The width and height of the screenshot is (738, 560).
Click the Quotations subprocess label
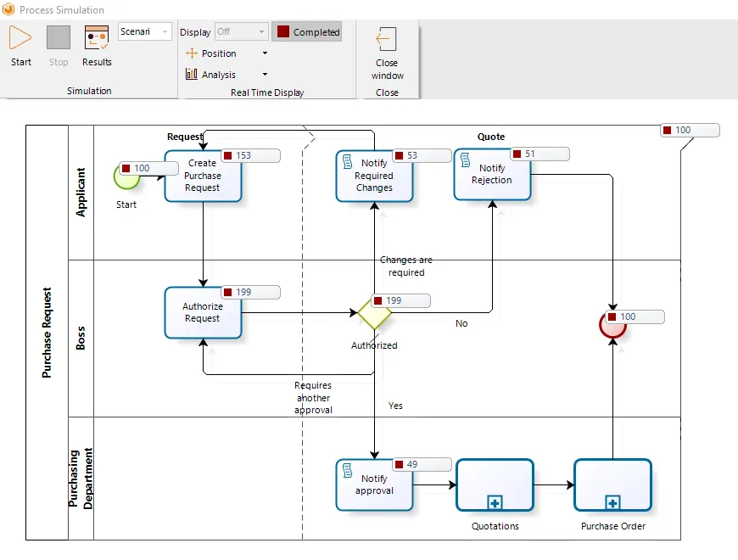(x=495, y=526)
